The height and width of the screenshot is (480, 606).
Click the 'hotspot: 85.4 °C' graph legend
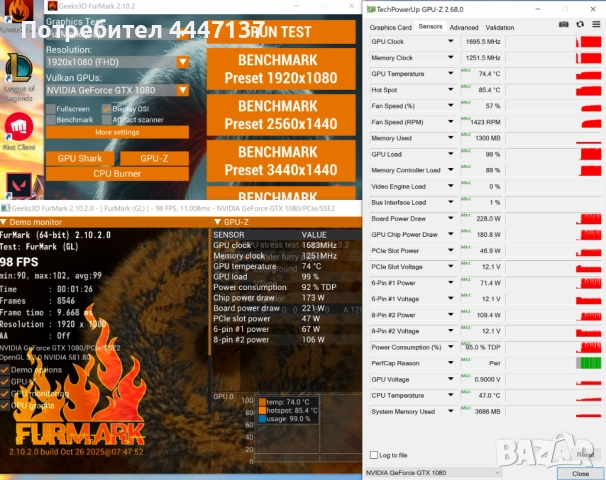coord(288,410)
